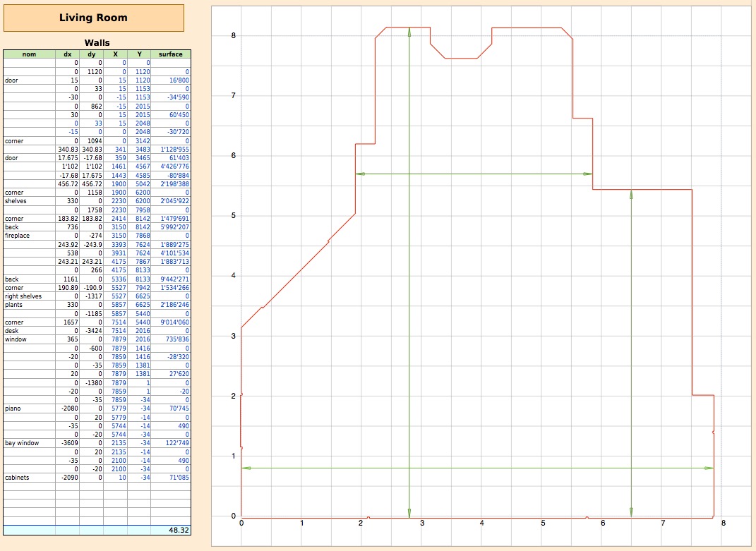This screenshot has width=756, height=551.
Task: Click dx value 538
Action: pos(72,253)
